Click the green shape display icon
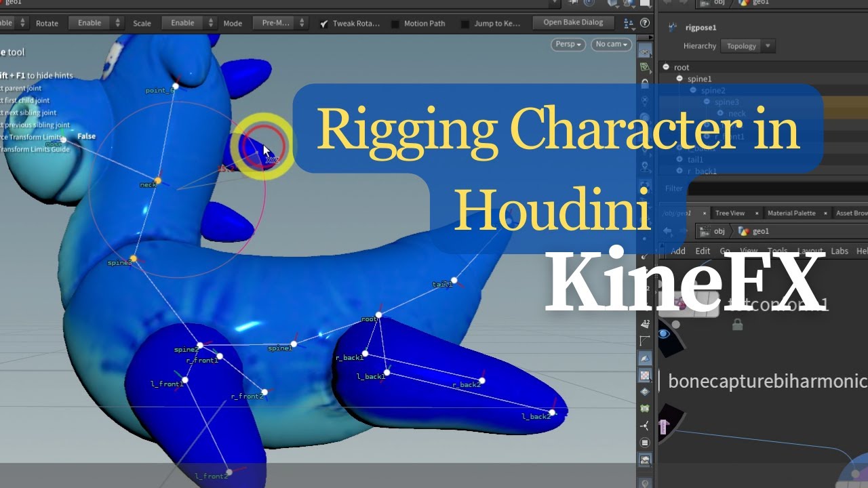The width and height of the screenshot is (868, 488). click(645, 409)
